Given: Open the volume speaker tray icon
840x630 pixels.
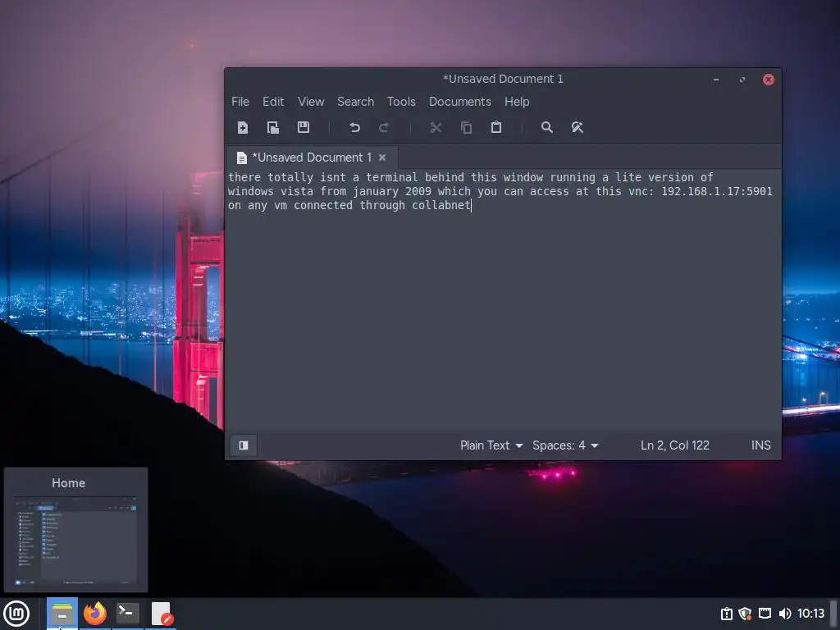Looking at the screenshot, I should tap(785, 614).
